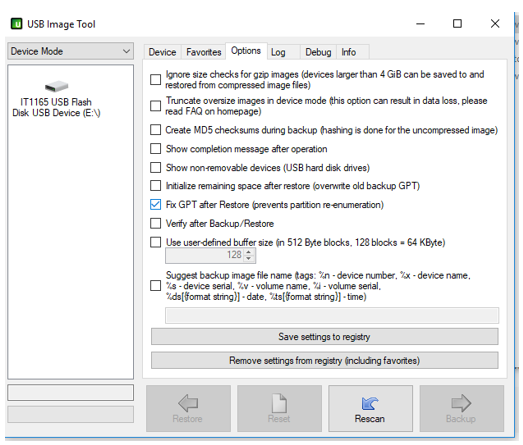Image resolution: width=523 pixels, height=445 pixels.
Task: Switch to the Favorites tab
Action: (x=203, y=52)
